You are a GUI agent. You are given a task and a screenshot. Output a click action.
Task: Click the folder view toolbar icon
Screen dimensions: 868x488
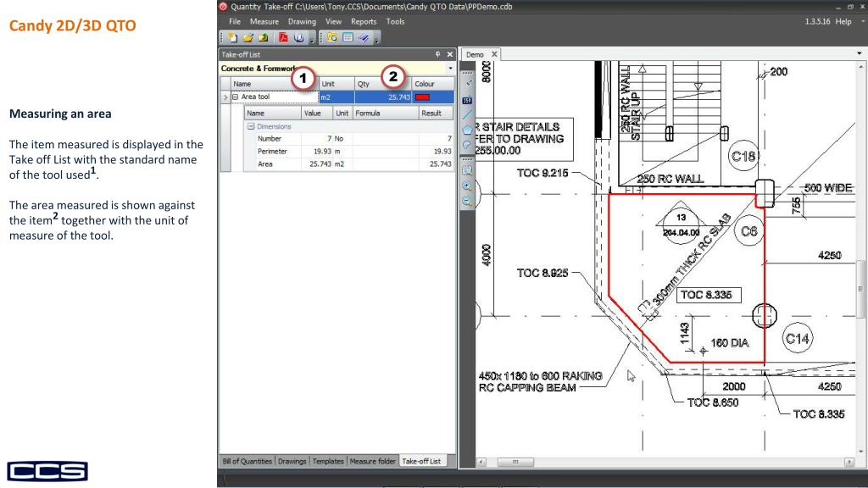click(x=332, y=37)
